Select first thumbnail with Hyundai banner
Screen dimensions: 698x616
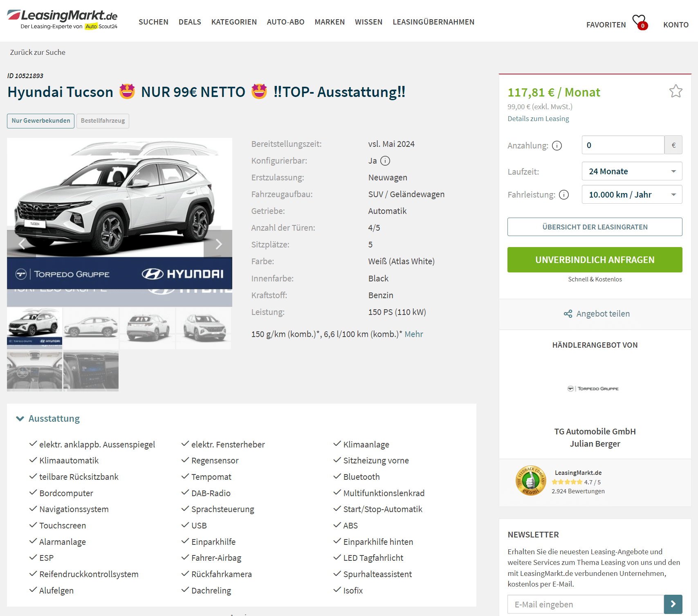click(34, 328)
